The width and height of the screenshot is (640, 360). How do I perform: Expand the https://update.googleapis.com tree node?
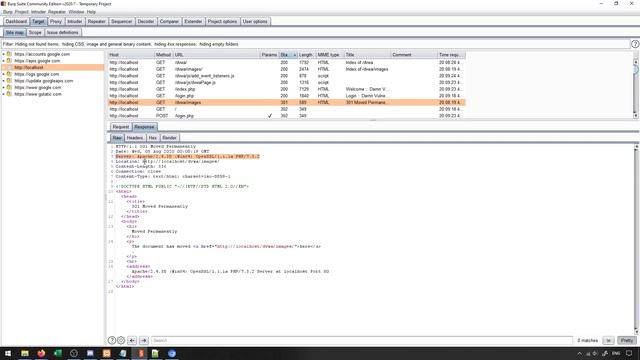(4, 81)
